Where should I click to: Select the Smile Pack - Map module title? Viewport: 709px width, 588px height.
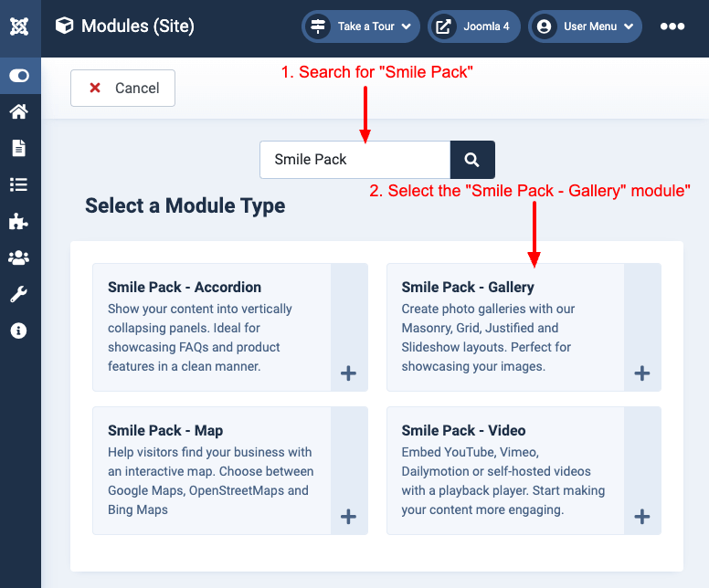[x=165, y=430]
